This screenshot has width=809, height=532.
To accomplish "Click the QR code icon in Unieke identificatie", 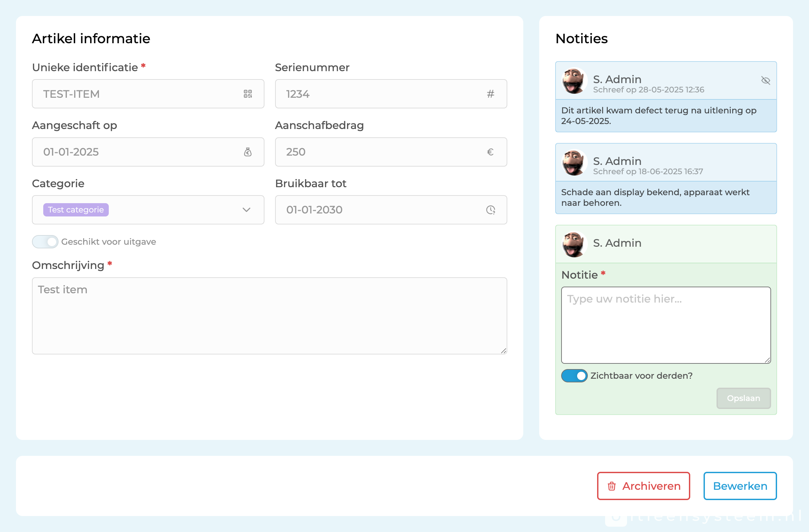I will pos(248,94).
